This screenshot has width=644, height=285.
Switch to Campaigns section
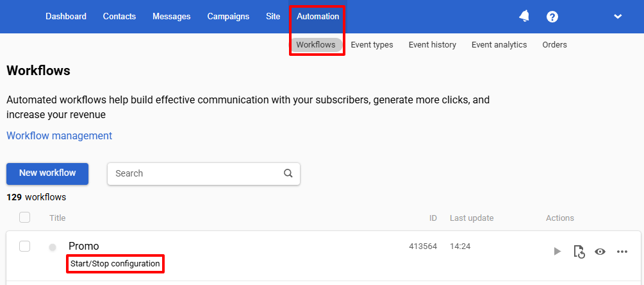228,17
